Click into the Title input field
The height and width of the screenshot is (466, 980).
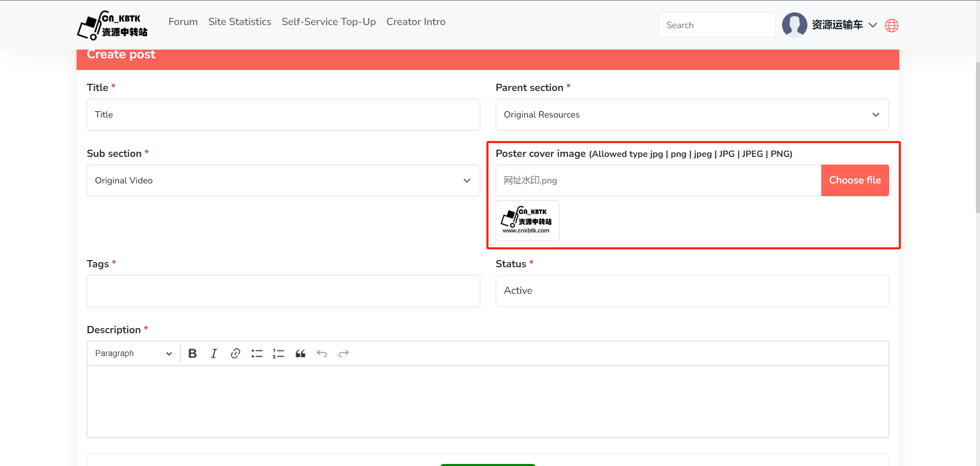click(283, 115)
